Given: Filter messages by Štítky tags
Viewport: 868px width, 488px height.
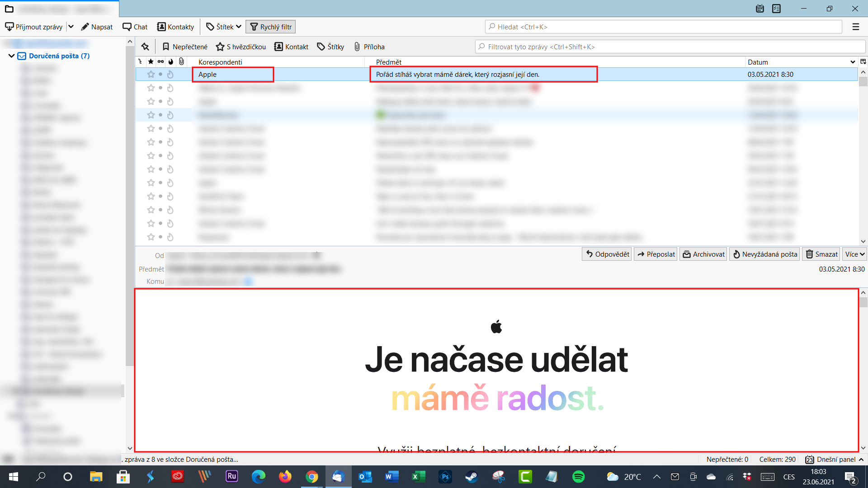Looking at the screenshot, I should coord(330,47).
